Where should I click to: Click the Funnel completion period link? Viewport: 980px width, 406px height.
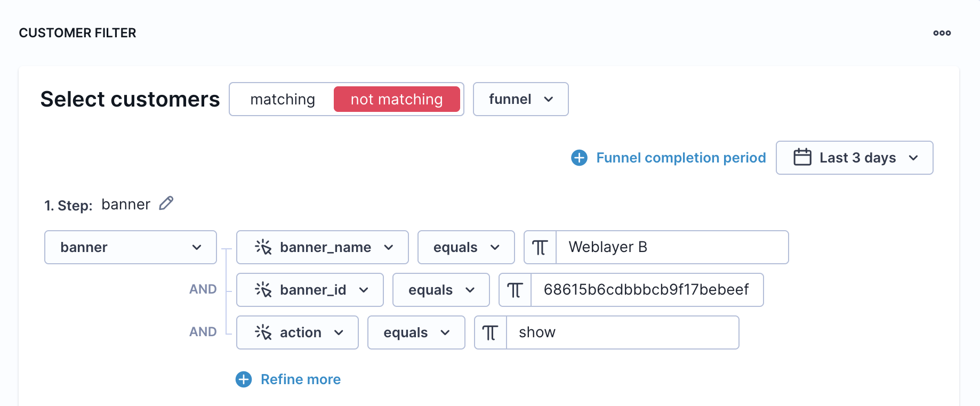pos(681,158)
